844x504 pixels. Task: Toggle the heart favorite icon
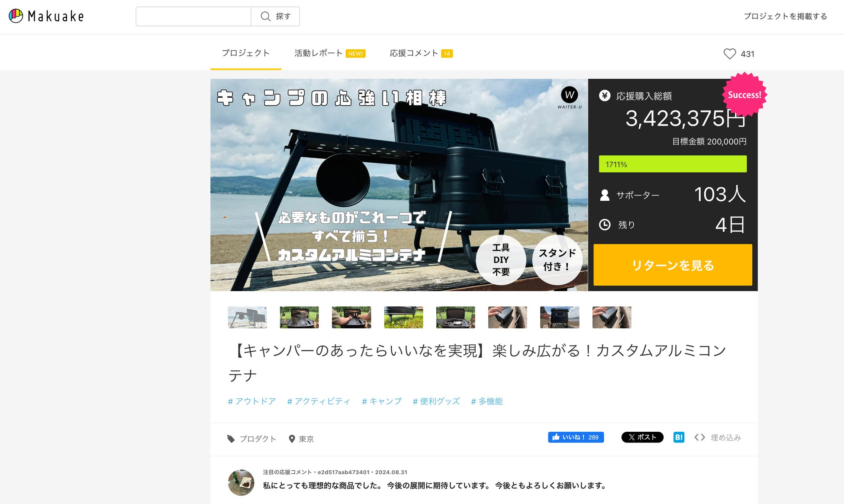[x=729, y=54]
